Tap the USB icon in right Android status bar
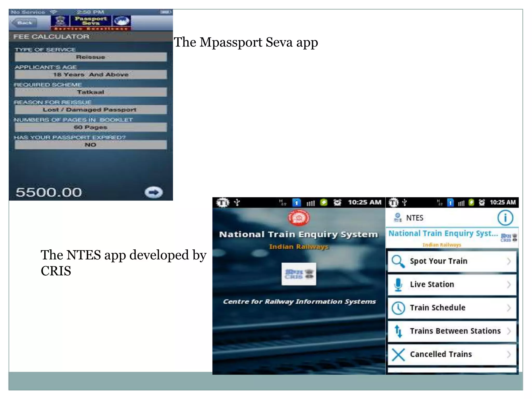 404,202
